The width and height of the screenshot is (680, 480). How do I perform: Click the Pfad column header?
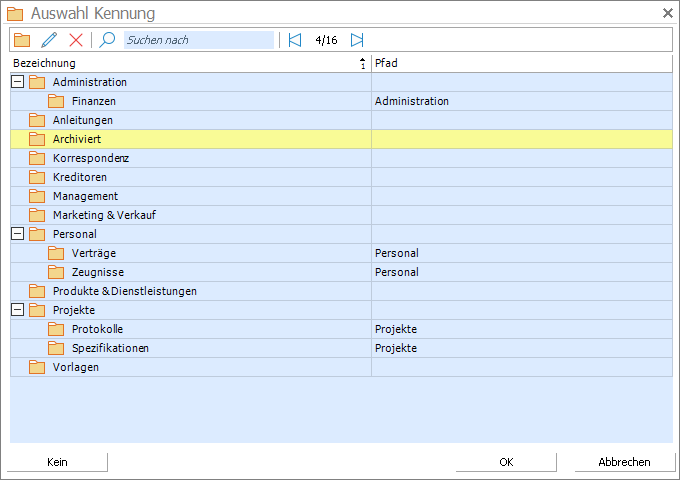(x=522, y=63)
